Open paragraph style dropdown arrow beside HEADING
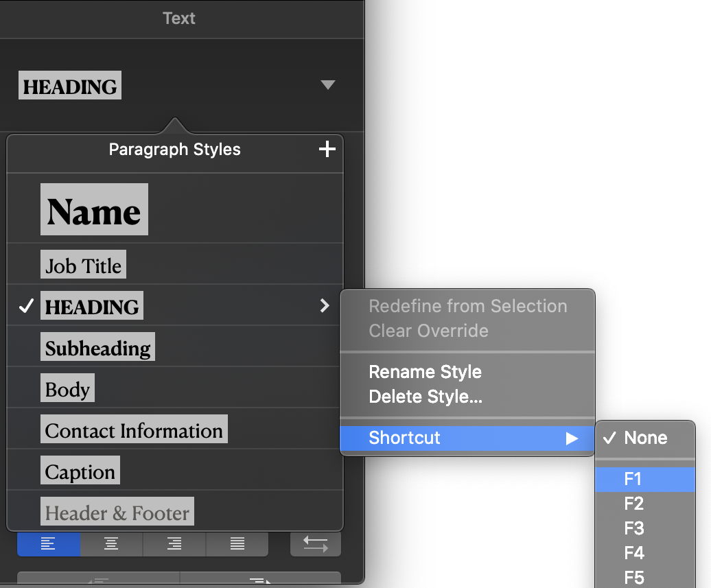 327,85
